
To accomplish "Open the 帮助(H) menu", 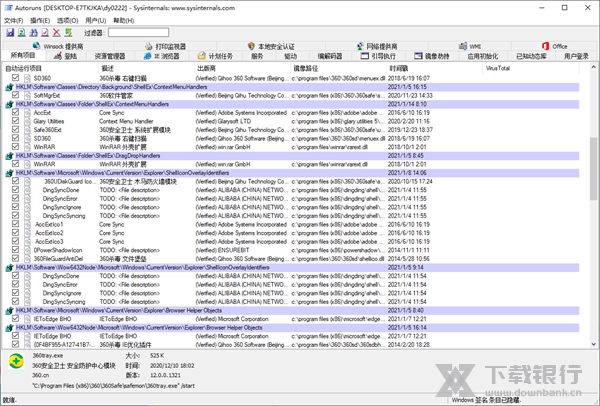I will tap(124, 21).
